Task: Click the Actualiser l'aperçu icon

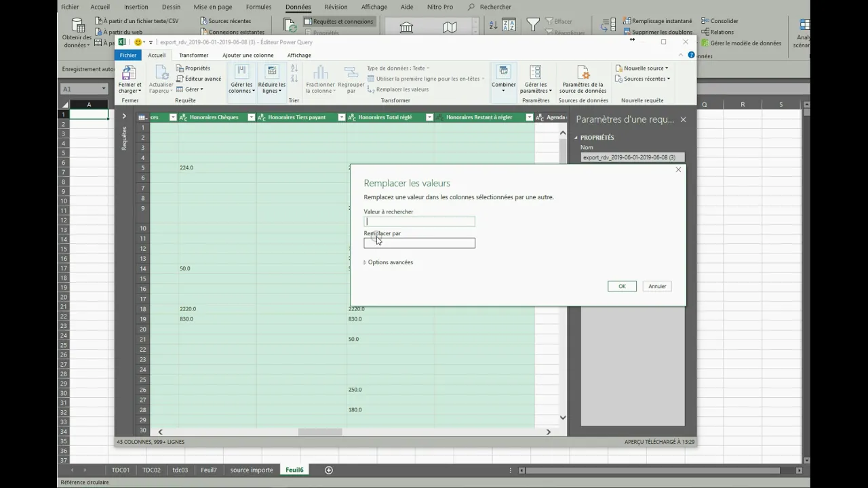Action: click(x=161, y=73)
